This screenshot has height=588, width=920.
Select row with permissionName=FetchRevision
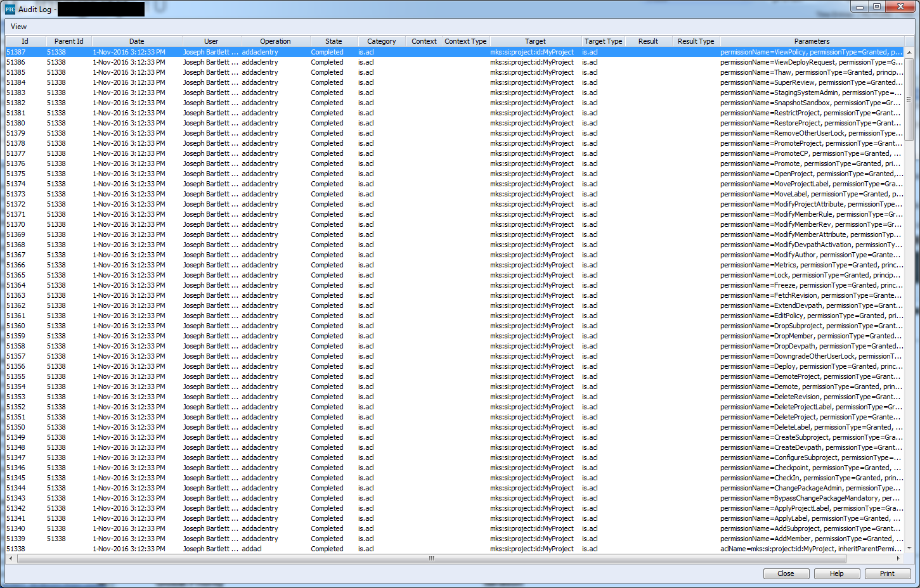coord(455,295)
